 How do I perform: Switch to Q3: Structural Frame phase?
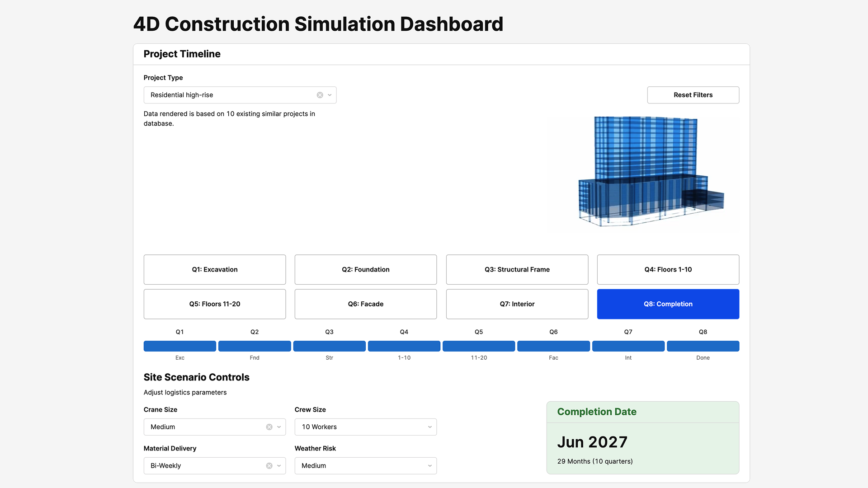(517, 270)
